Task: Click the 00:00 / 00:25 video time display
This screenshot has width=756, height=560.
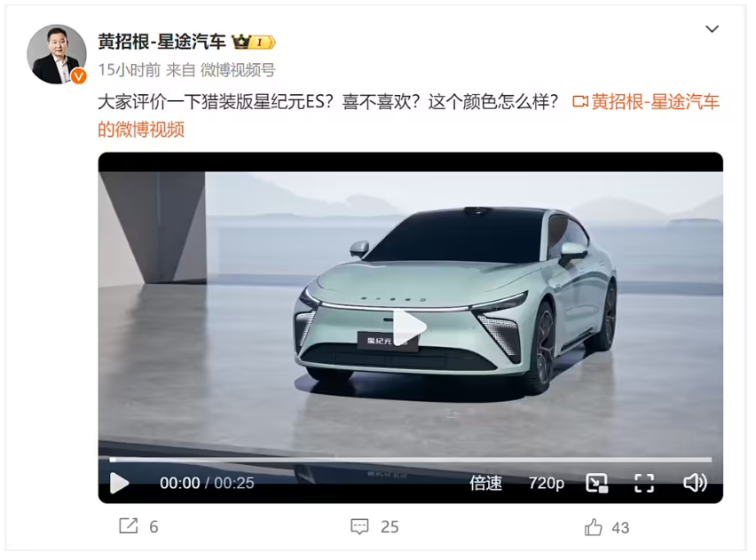Action: click(207, 483)
